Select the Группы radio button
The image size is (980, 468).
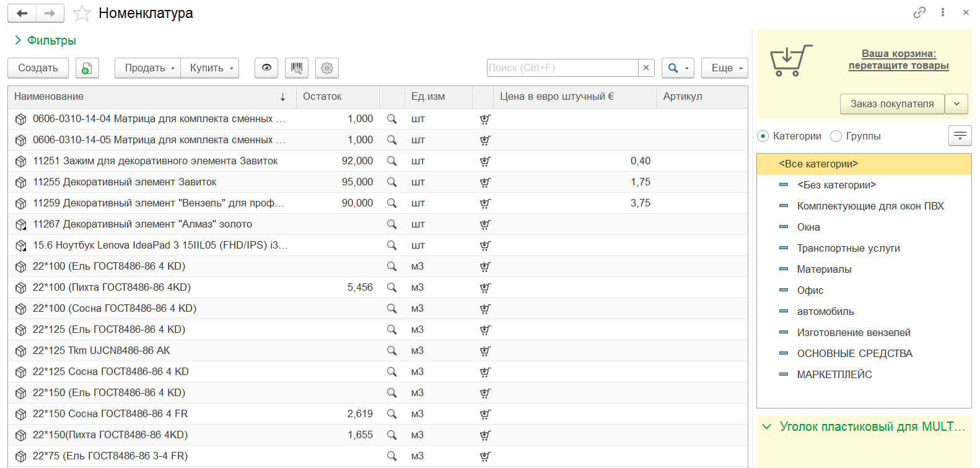coord(836,136)
